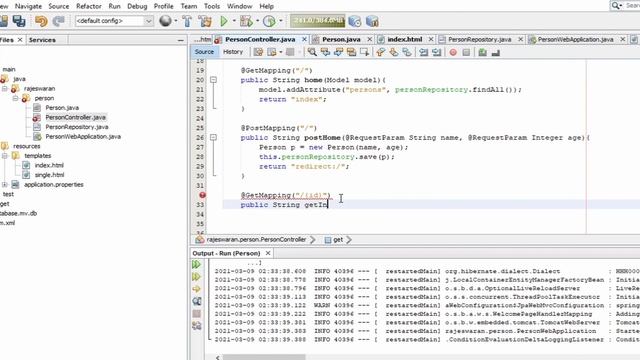Switch to the PersonWebApplication.java editor tab
The image size is (640, 360).
(575, 39)
